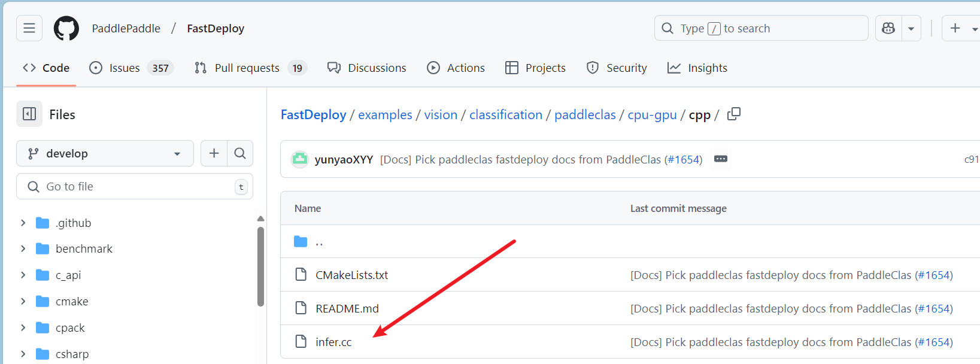Expand the benchmark folder tree node
Screen dimensions: 980x364
click(x=23, y=248)
